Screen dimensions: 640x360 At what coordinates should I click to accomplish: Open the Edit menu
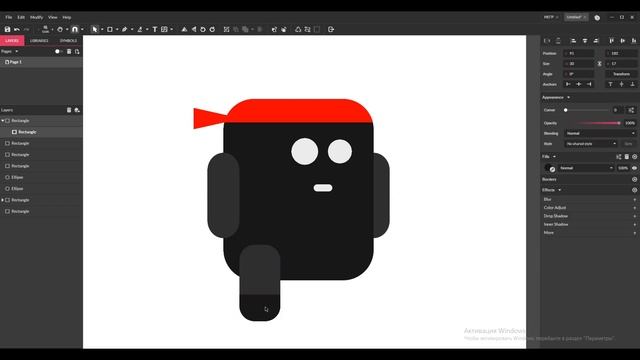tap(21, 18)
